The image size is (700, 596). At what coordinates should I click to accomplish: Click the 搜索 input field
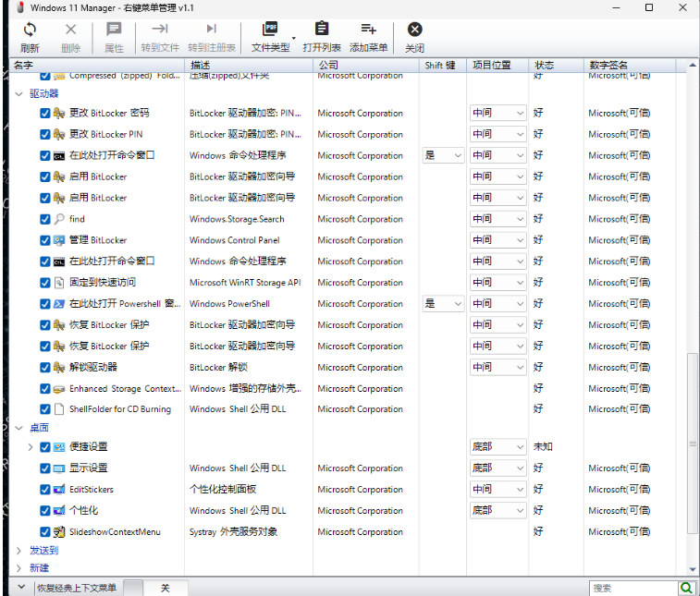[x=632, y=588]
